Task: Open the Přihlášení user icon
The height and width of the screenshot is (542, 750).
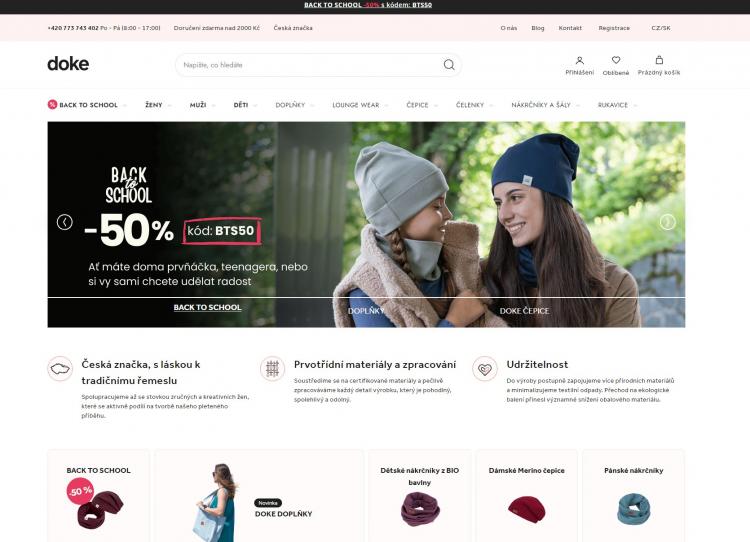Action: [x=580, y=61]
